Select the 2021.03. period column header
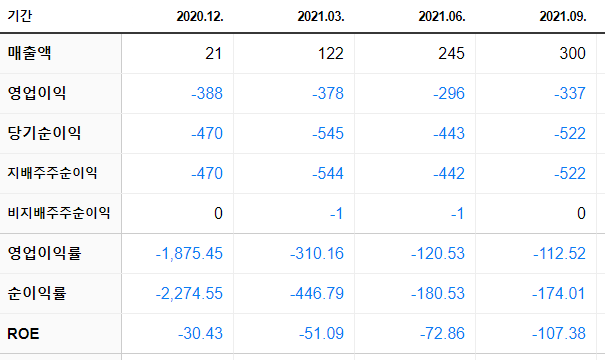 [x=321, y=16]
